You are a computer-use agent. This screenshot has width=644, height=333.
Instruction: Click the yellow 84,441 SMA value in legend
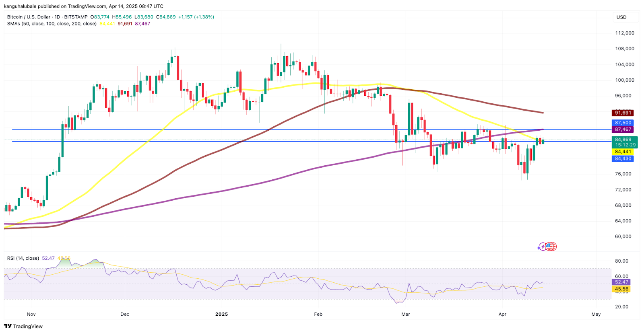click(107, 24)
